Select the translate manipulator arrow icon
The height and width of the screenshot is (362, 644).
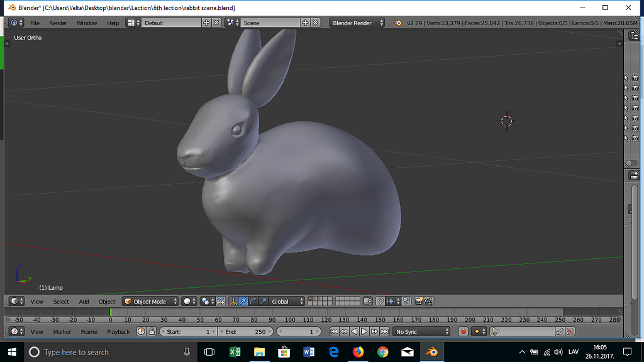click(243, 302)
